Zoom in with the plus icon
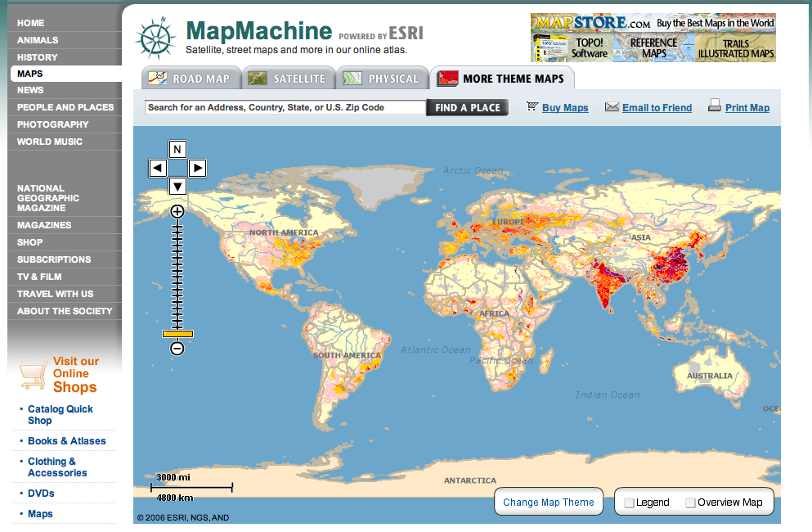Viewport: 812px width, 532px height. 177,211
